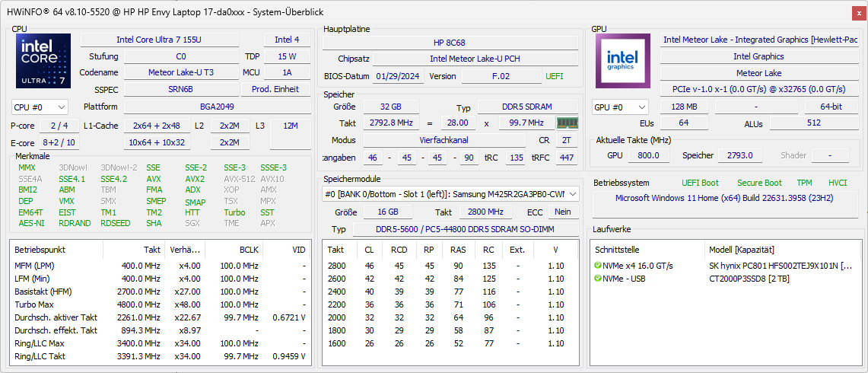Click the CL column header in timings table
This screenshot has height=373, width=868.
[x=369, y=249]
